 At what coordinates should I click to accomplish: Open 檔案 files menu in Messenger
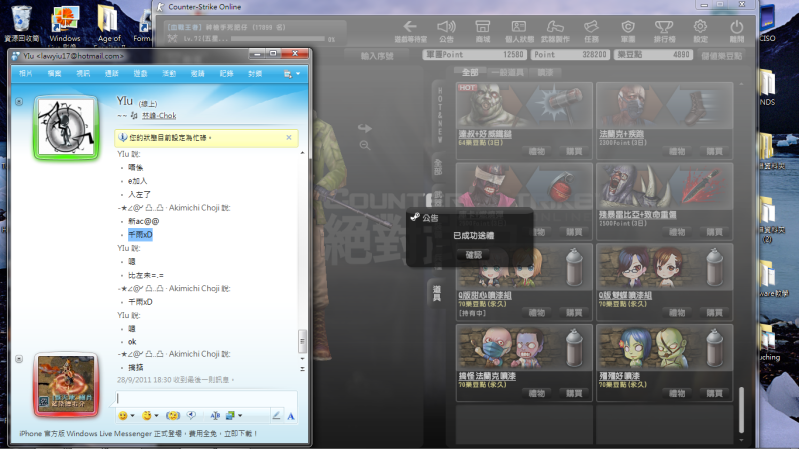tap(55, 74)
